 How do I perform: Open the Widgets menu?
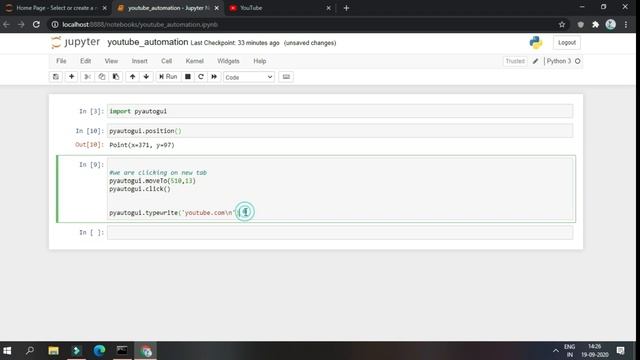tap(228, 61)
